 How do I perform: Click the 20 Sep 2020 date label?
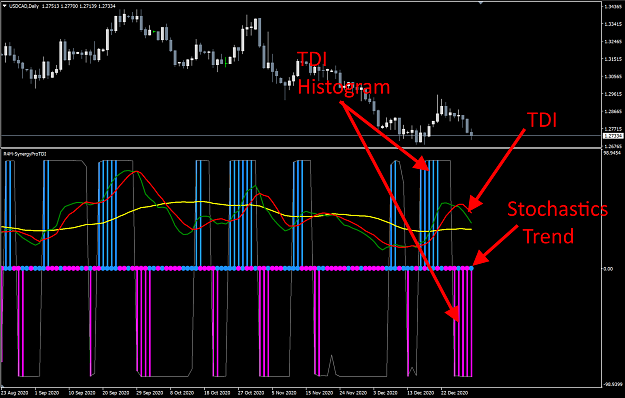click(x=116, y=393)
